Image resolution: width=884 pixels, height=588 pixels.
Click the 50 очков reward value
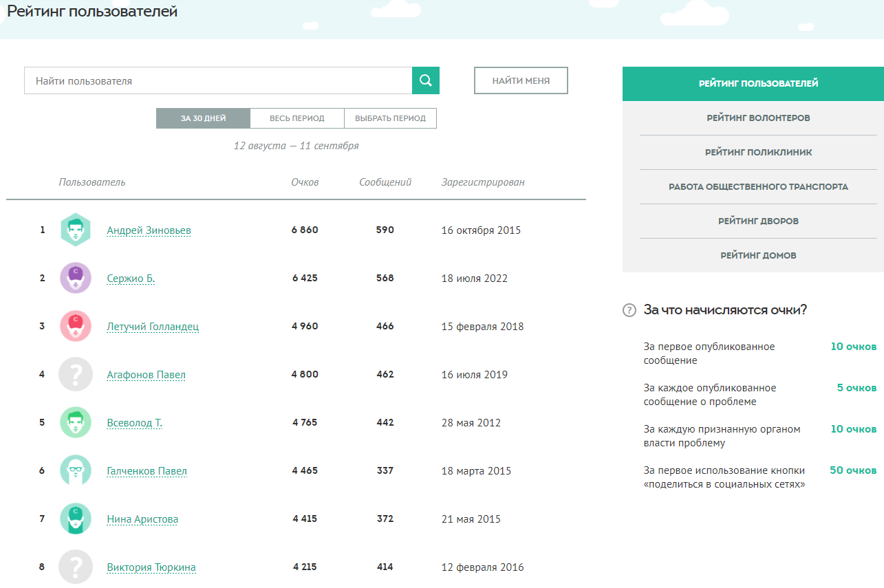(x=853, y=470)
